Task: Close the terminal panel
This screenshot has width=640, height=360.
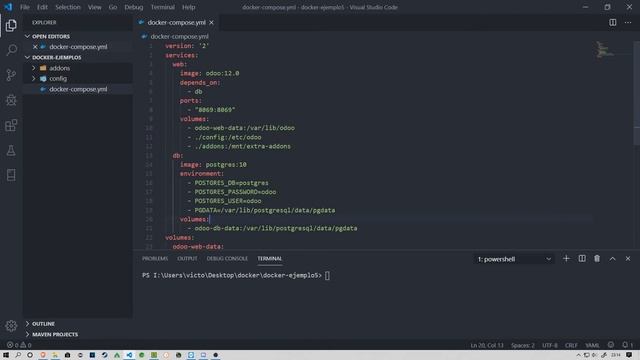Action: (628, 259)
